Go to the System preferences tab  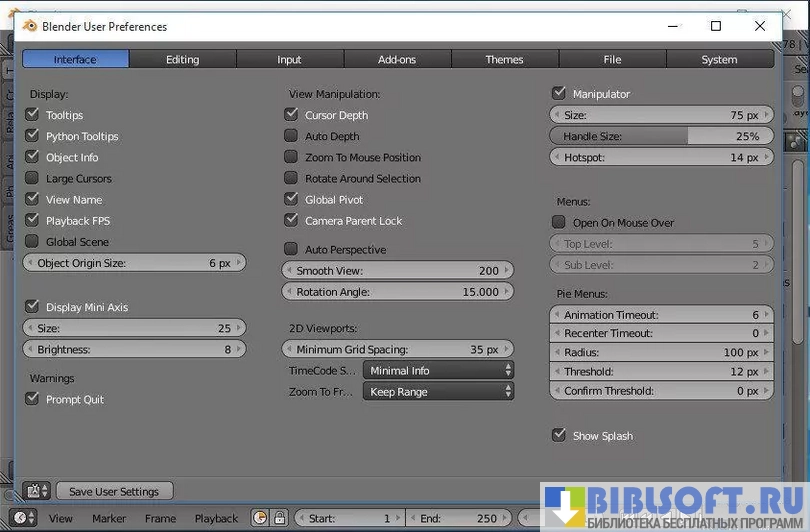(719, 59)
